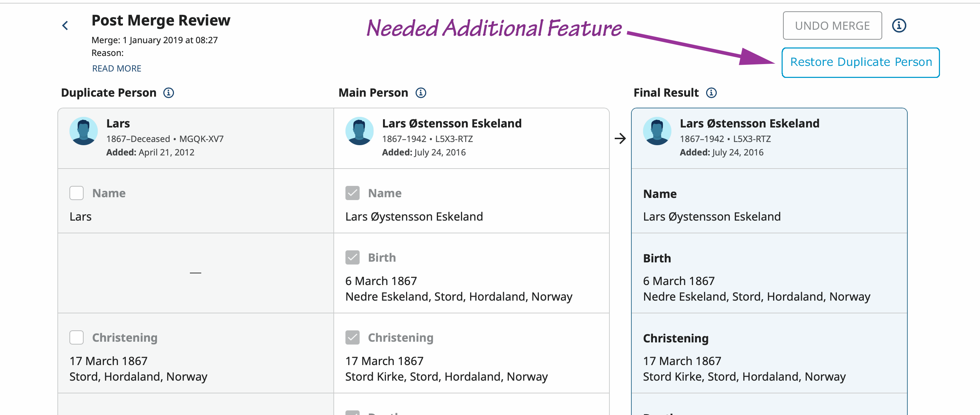Open the duplicate person Lars name link

118,124
